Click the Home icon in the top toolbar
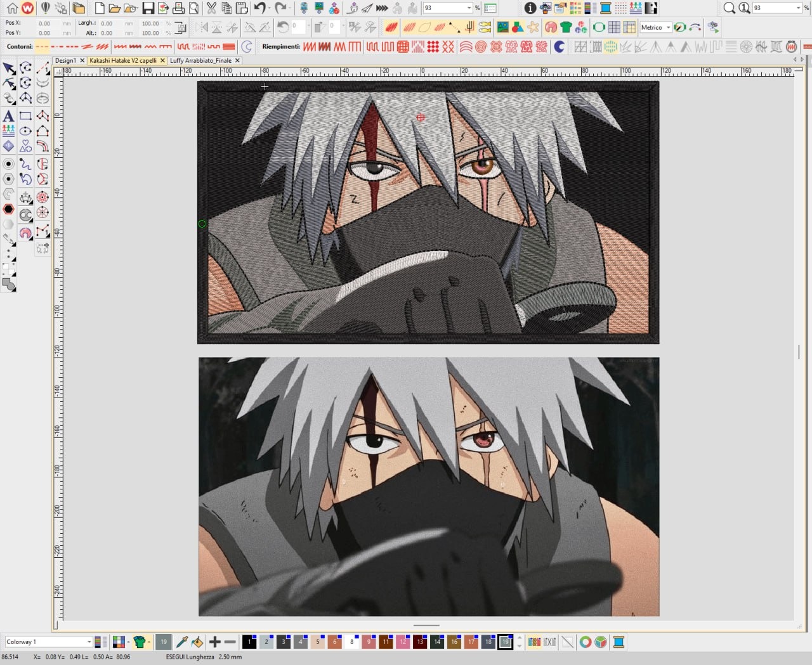The width and height of the screenshot is (812, 665). (12, 8)
